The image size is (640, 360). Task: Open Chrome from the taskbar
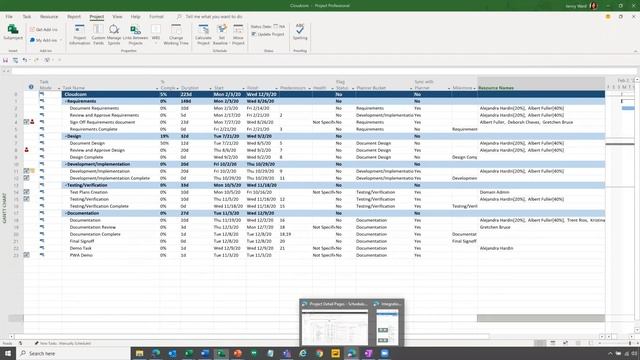[x=319, y=353]
